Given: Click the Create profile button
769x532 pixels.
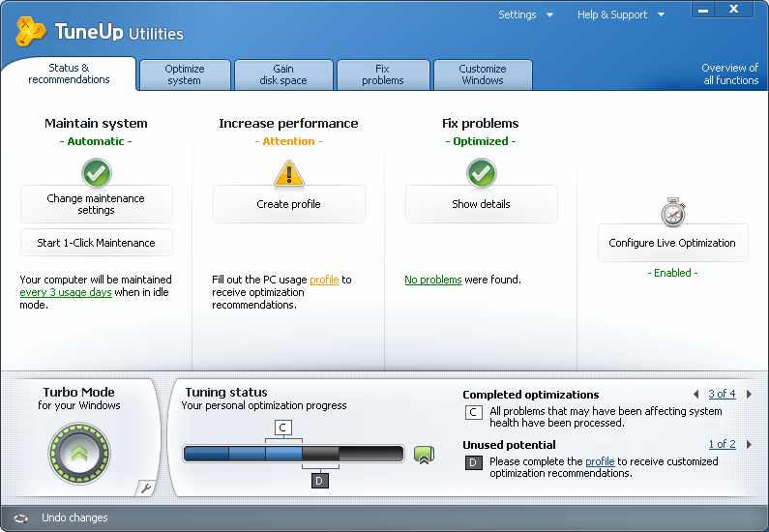Looking at the screenshot, I should [x=289, y=204].
